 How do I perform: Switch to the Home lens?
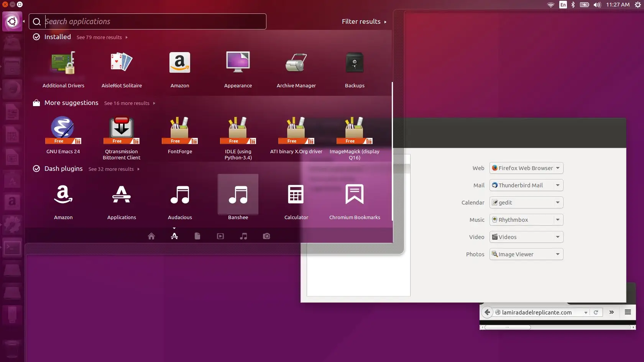coord(151,236)
